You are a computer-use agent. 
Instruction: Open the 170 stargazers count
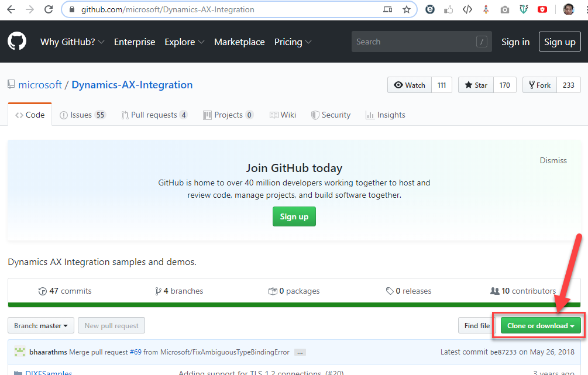pos(505,85)
